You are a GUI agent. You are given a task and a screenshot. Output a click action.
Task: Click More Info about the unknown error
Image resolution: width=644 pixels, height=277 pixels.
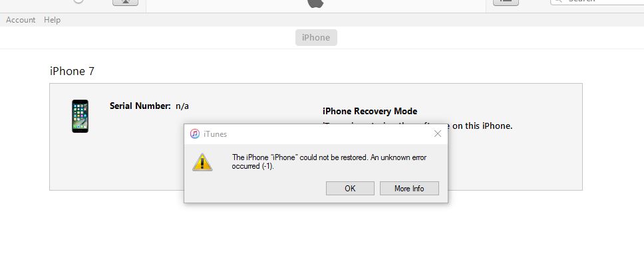[409, 189]
